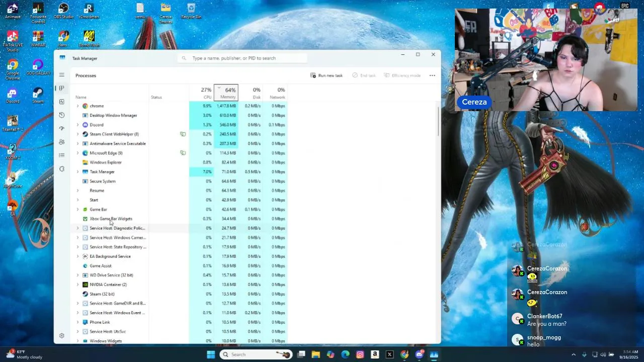This screenshot has height=362, width=644.
Task: Open the Startup apps sidebar icon
Action: pos(61,128)
